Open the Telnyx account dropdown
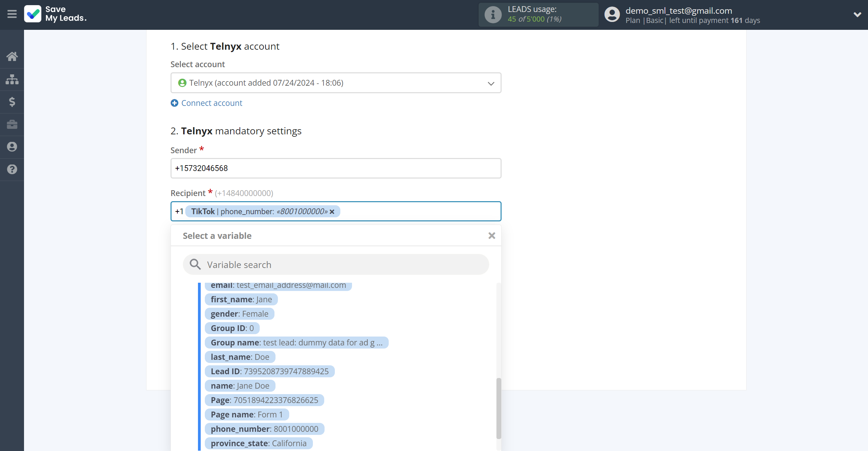The height and width of the screenshot is (451, 868). click(336, 83)
